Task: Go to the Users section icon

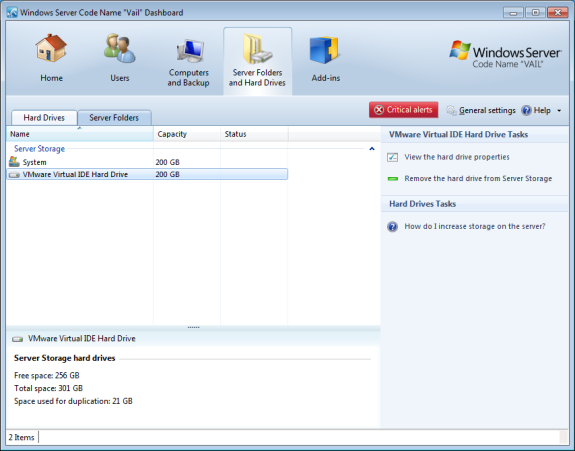Action: pyautogui.click(x=120, y=48)
